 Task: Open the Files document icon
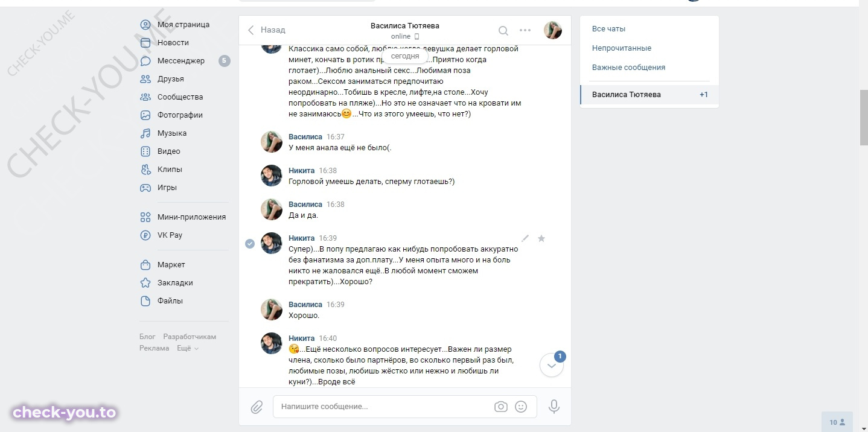pyautogui.click(x=145, y=301)
